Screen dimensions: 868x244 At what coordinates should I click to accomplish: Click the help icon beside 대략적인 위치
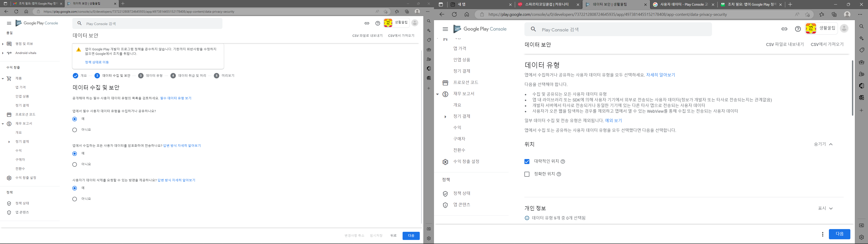pyautogui.click(x=563, y=162)
